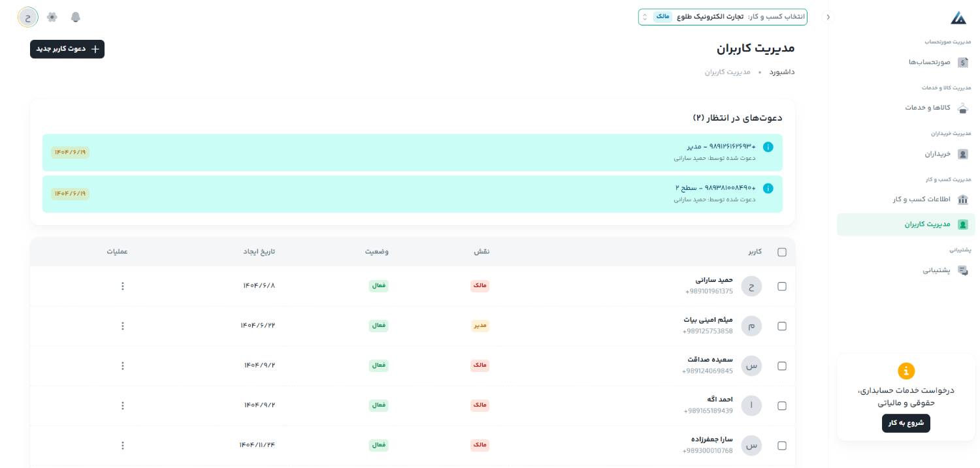Click the مدیر role badge of میثم امینی بیات
Screen dimensions: 980x468
point(480,326)
